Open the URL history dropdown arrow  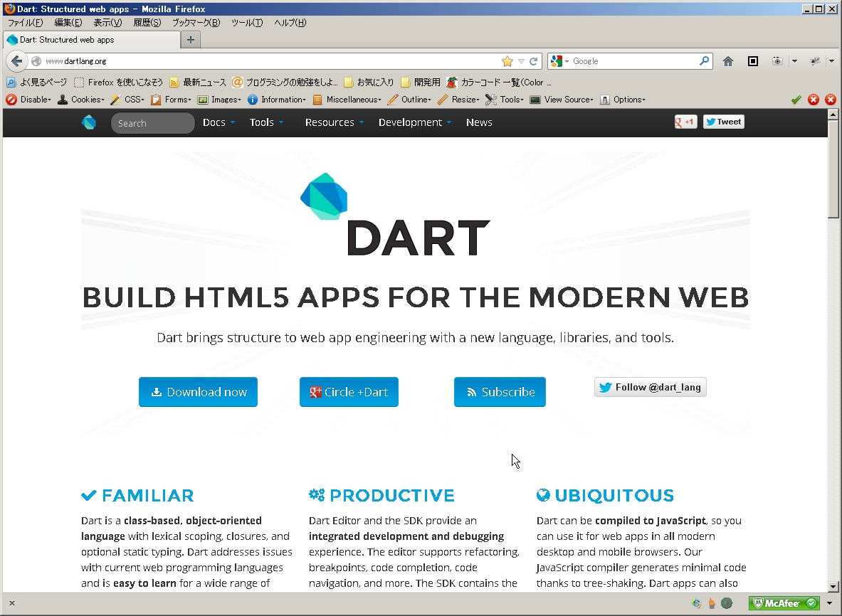tap(521, 61)
